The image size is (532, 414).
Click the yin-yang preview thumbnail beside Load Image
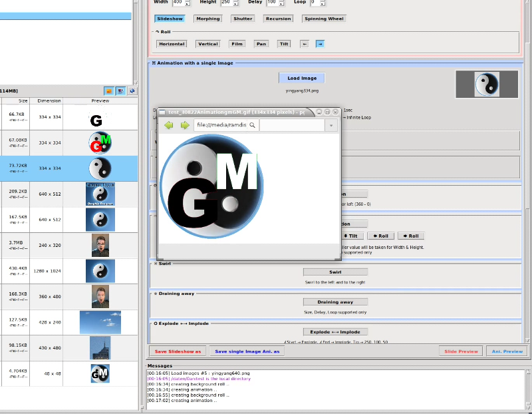pos(487,85)
